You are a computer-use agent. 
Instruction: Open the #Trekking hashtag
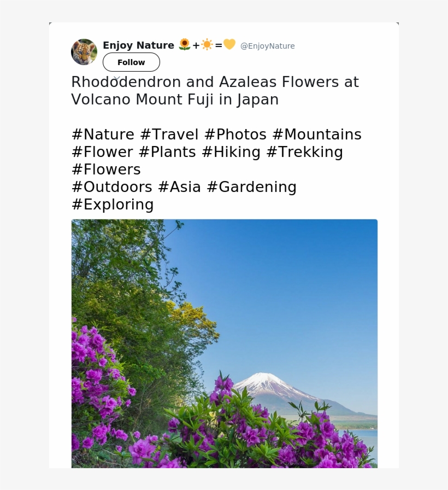(305, 151)
